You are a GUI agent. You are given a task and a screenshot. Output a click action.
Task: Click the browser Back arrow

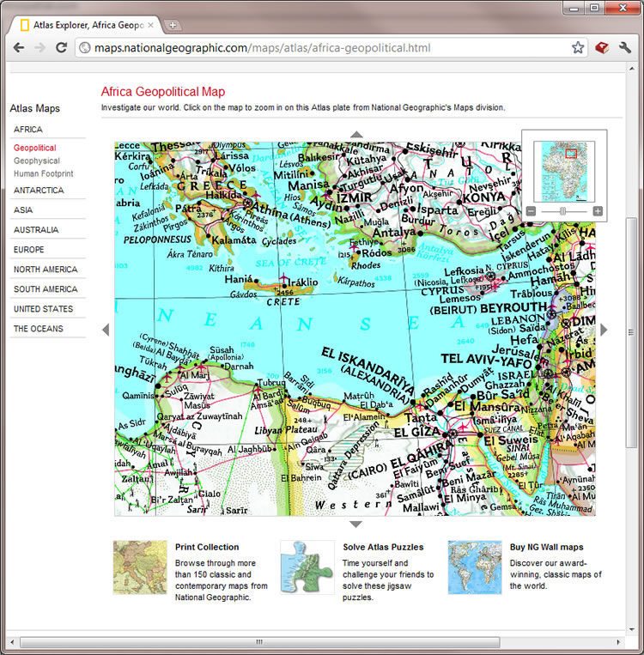[19, 47]
